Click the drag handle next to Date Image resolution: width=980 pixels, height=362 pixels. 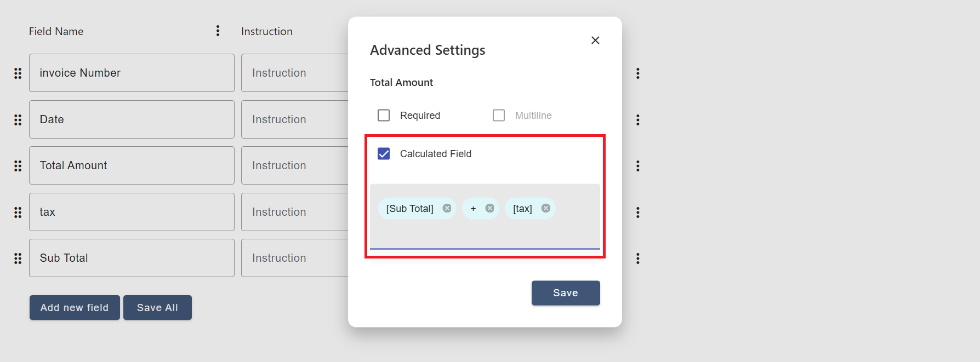17,119
